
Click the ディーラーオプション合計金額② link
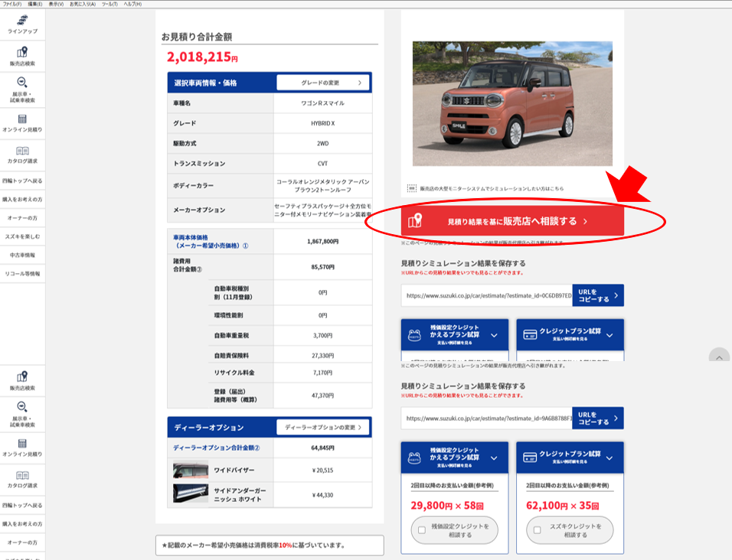click(216, 448)
